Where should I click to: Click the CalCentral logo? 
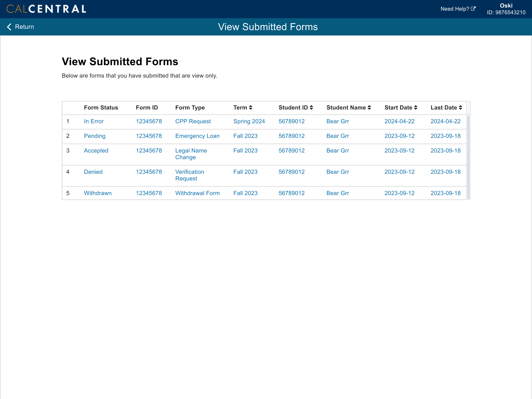tap(46, 9)
